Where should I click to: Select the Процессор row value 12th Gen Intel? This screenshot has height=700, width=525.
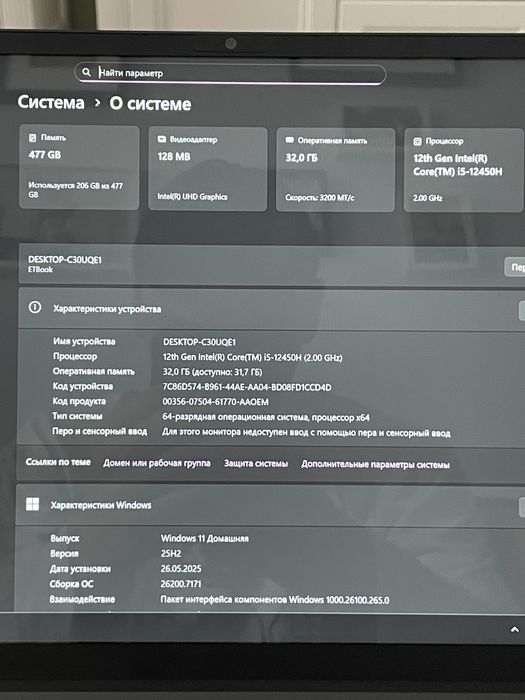[252, 357]
